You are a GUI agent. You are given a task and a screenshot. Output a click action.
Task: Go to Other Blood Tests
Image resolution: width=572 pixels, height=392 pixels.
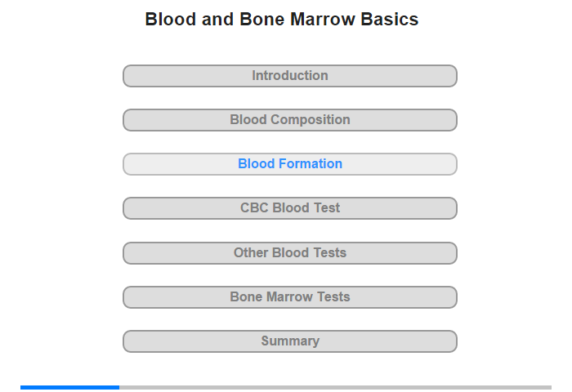[290, 252]
